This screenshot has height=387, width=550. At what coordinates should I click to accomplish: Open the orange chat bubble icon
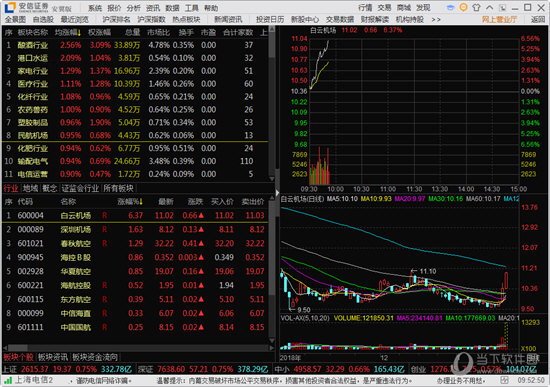463,8
